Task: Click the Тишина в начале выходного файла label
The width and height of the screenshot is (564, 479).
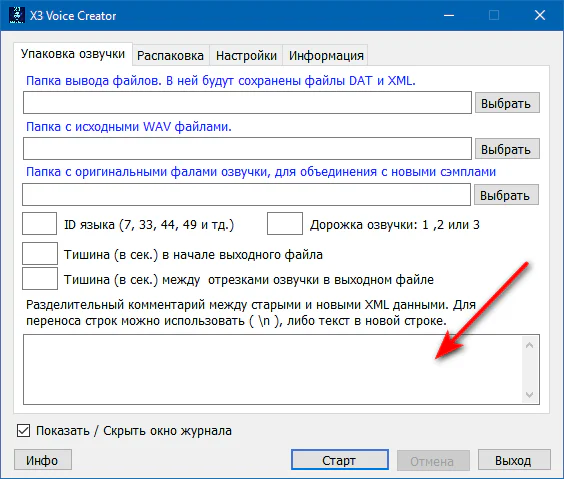Action: (193, 255)
